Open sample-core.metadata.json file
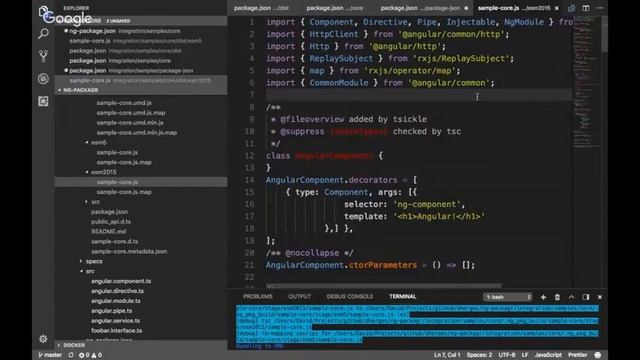 tap(129, 251)
